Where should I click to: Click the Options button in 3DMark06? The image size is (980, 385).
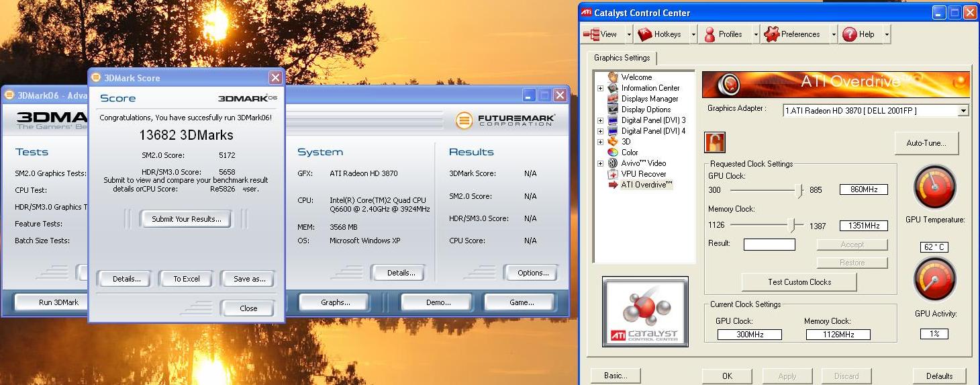[533, 273]
